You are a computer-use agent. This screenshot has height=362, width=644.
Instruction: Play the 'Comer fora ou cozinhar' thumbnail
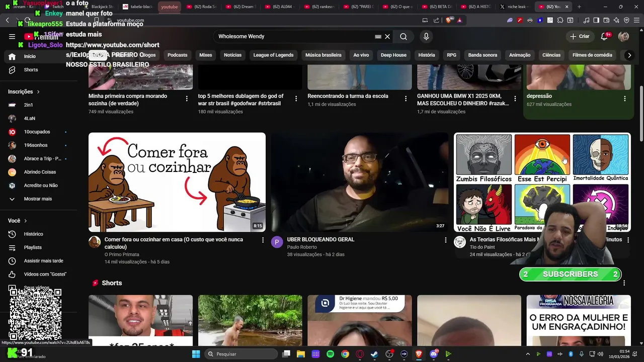(177, 182)
